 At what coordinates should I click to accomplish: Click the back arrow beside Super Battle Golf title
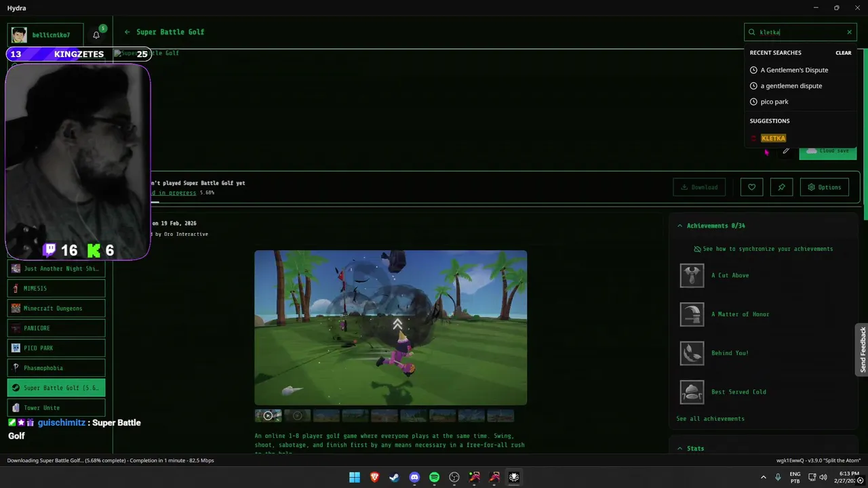coord(127,32)
